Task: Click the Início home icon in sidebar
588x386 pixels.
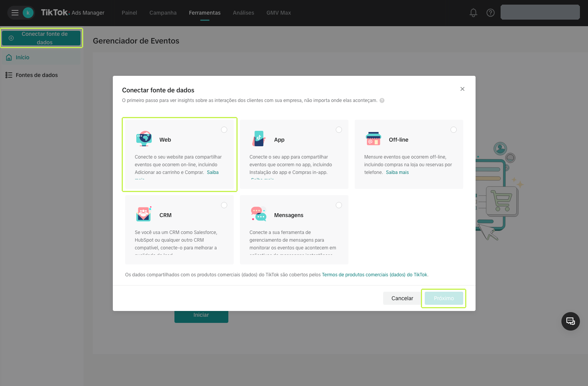Action: click(9, 57)
